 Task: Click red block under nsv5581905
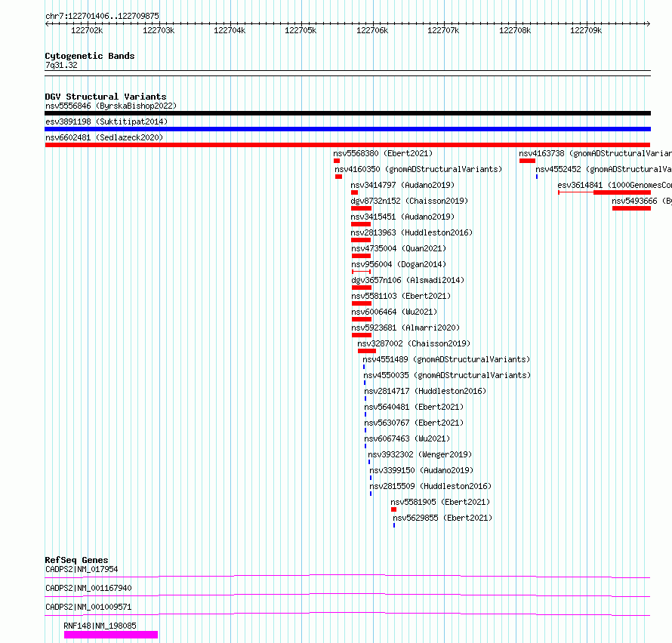click(x=394, y=509)
